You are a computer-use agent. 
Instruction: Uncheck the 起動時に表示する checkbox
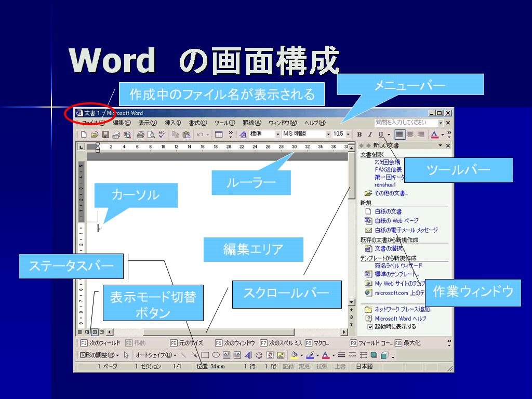[x=370, y=327]
